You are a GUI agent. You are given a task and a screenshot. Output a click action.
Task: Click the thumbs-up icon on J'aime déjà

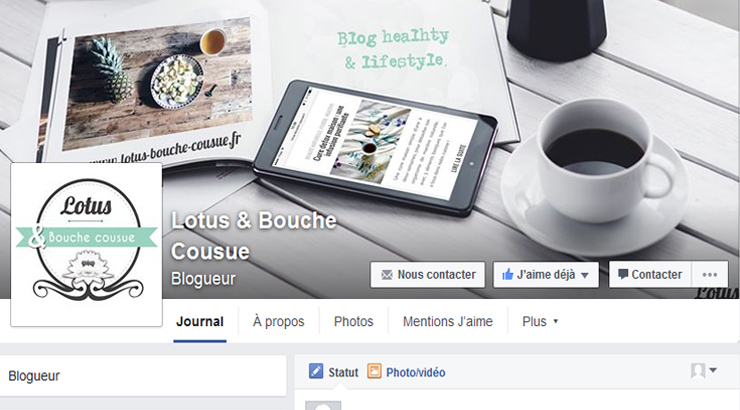pyautogui.click(x=508, y=274)
